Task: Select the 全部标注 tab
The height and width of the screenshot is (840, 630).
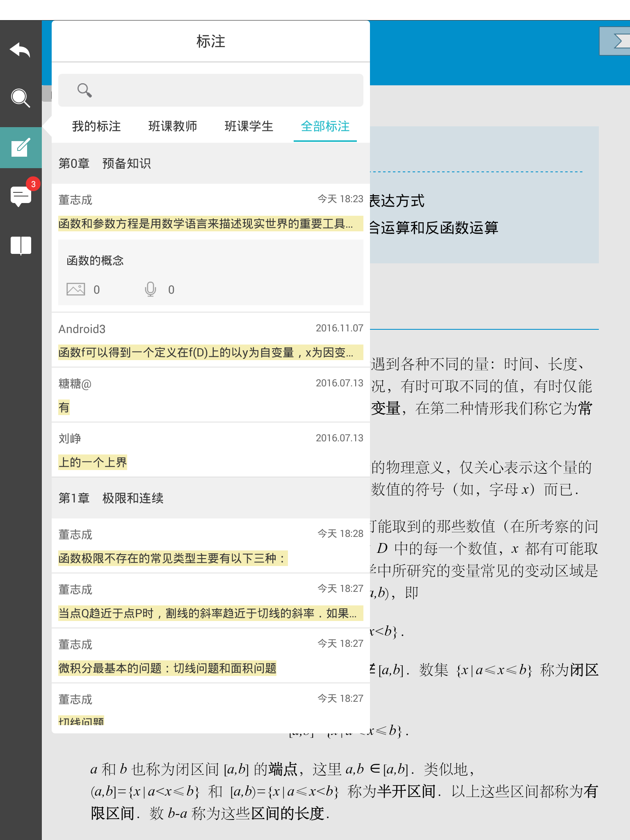Action: click(325, 126)
